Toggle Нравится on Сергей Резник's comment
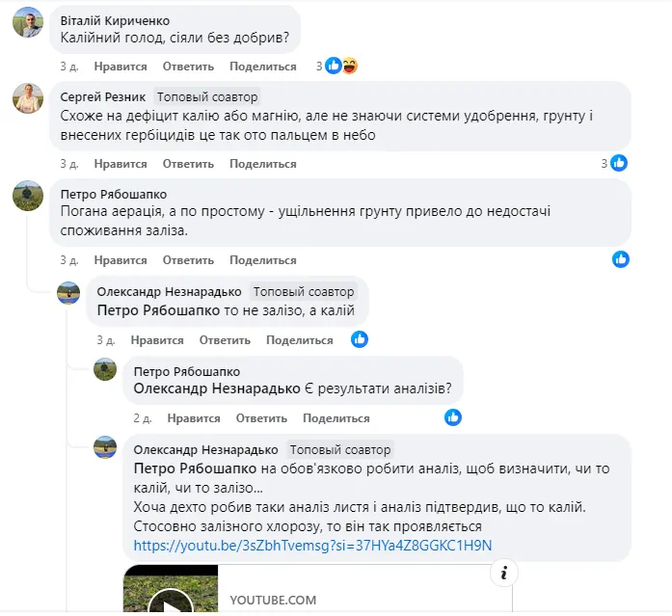 click(121, 164)
